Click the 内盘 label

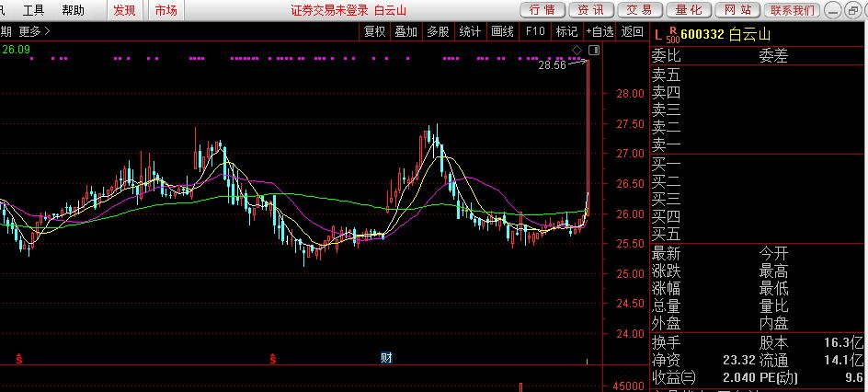[773, 323]
